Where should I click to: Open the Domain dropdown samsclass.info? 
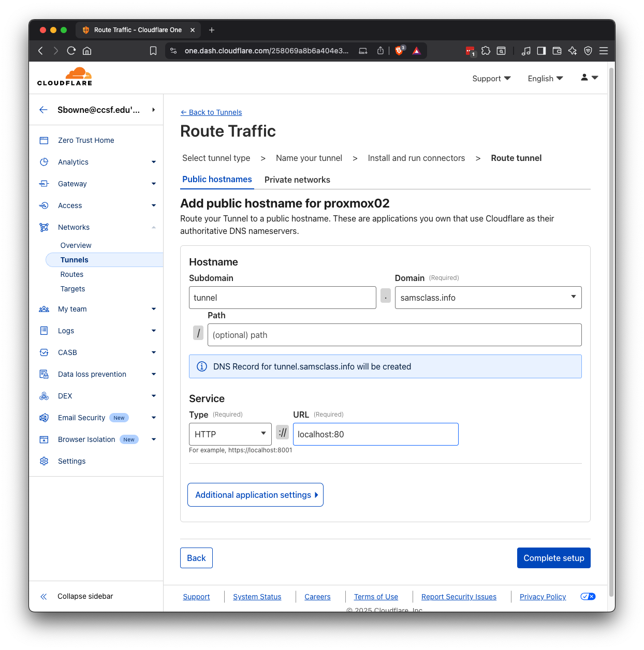pyautogui.click(x=488, y=298)
